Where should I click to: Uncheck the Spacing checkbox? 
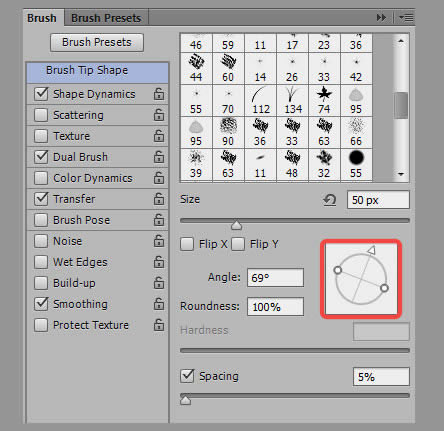pos(187,376)
